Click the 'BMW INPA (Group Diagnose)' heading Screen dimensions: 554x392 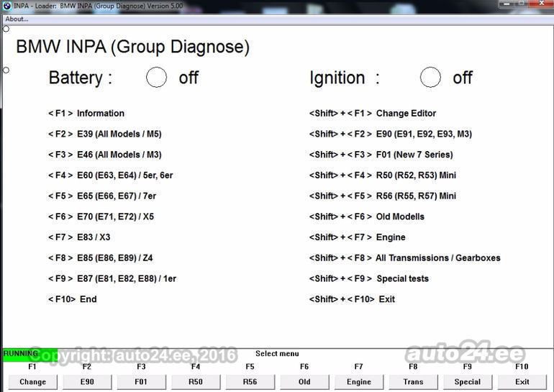coord(133,47)
